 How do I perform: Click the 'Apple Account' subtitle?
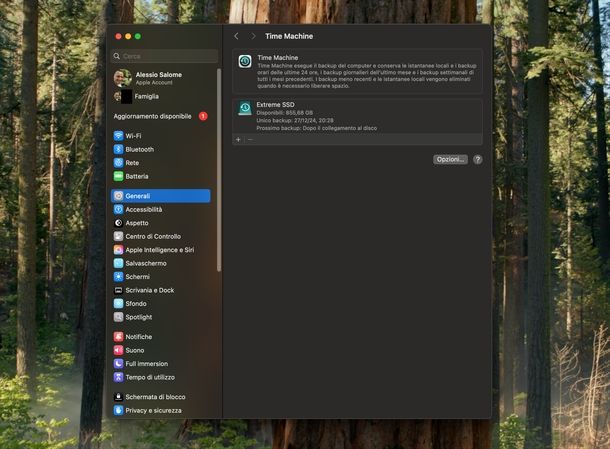click(x=154, y=82)
